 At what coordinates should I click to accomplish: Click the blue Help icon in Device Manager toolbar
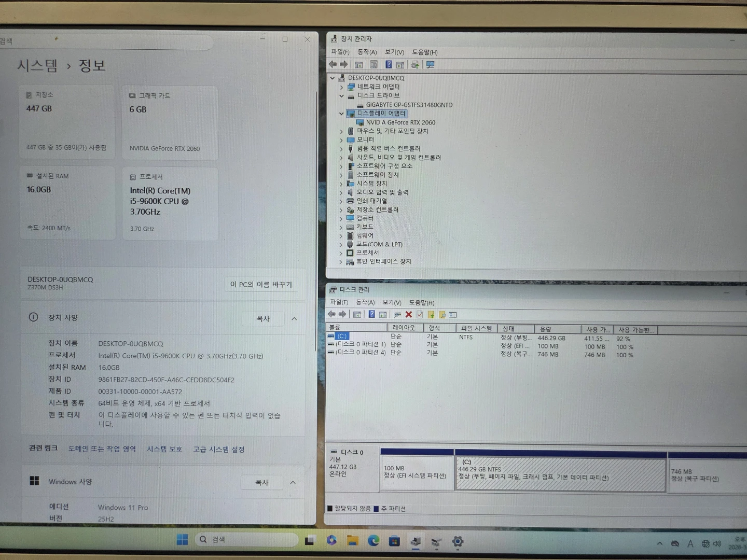[389, 65]
